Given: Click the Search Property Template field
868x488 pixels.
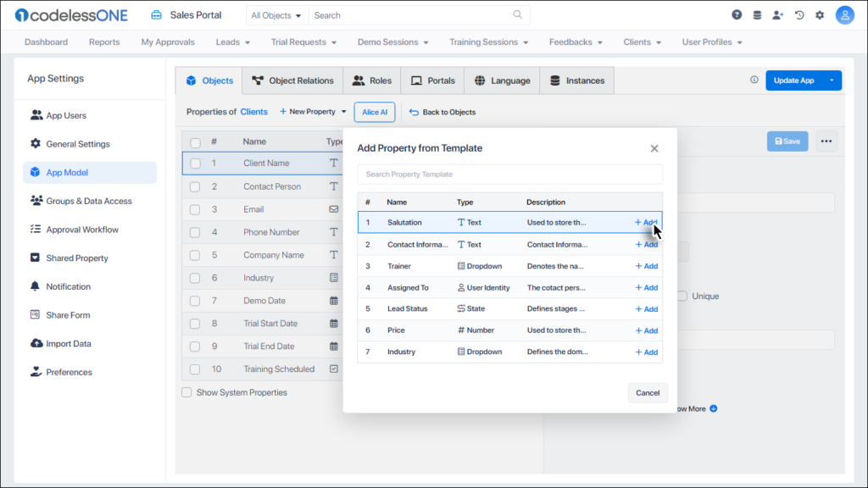Looking at the screenshot, I should click(509, 175).
